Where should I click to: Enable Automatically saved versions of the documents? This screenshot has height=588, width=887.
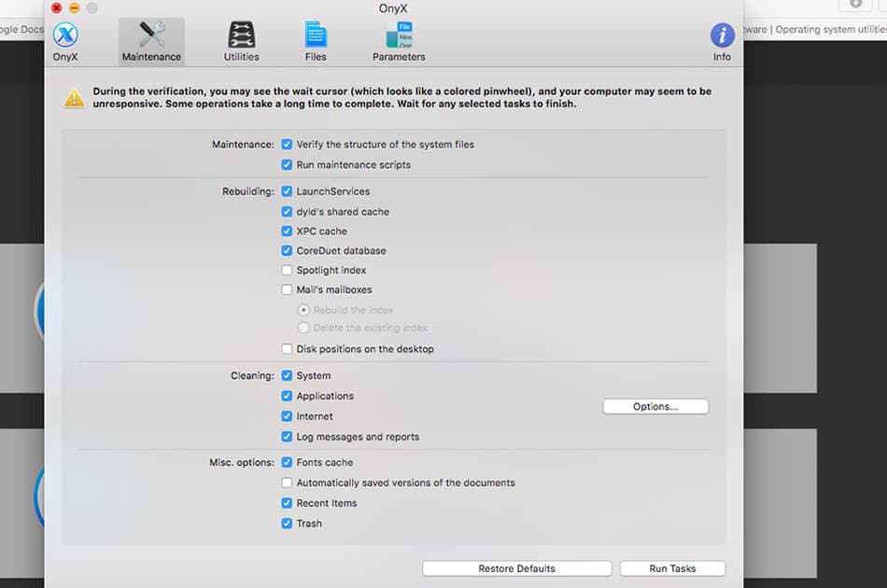pyautogui.click(x=287, y=483)
